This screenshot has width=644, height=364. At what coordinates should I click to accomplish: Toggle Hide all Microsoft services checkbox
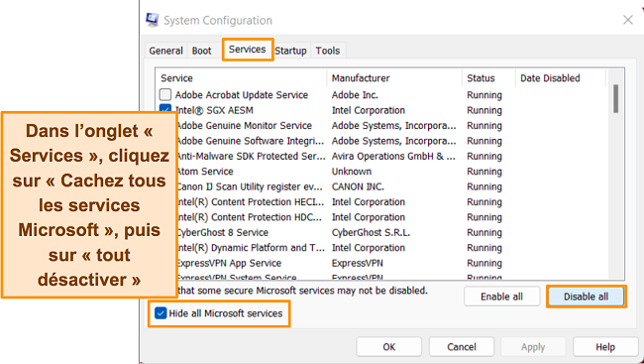coord(161,313)
